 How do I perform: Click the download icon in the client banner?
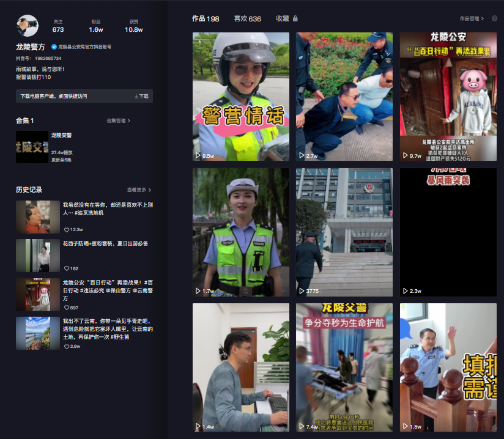click(137, 96)
